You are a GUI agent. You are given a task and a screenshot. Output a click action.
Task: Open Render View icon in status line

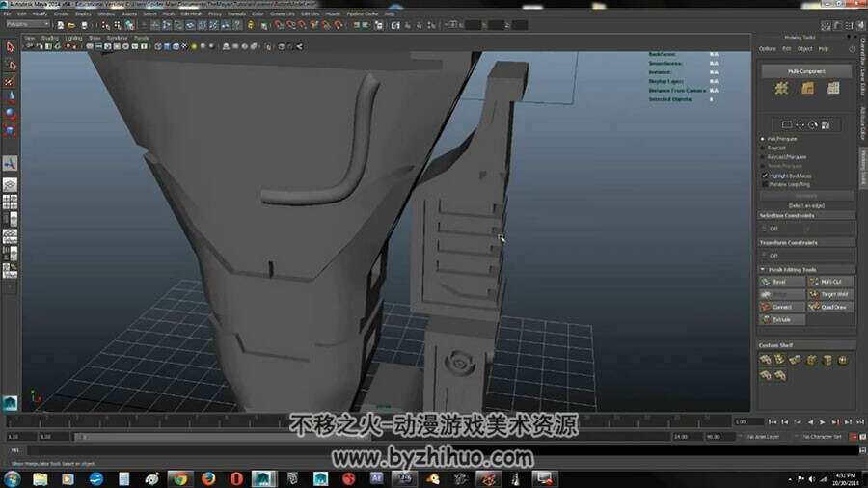click(x=395, y=25)
